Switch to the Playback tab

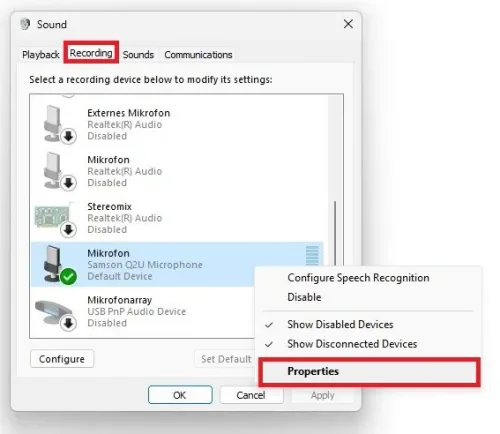40,54
